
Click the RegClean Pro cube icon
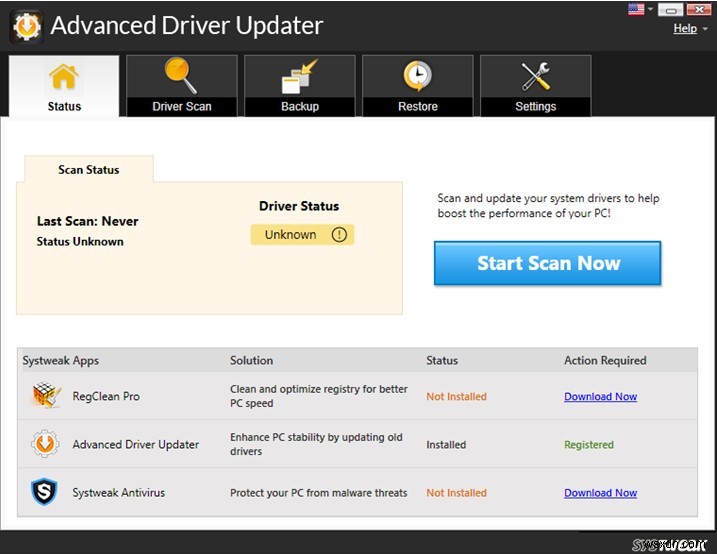(x=47, y=395)
